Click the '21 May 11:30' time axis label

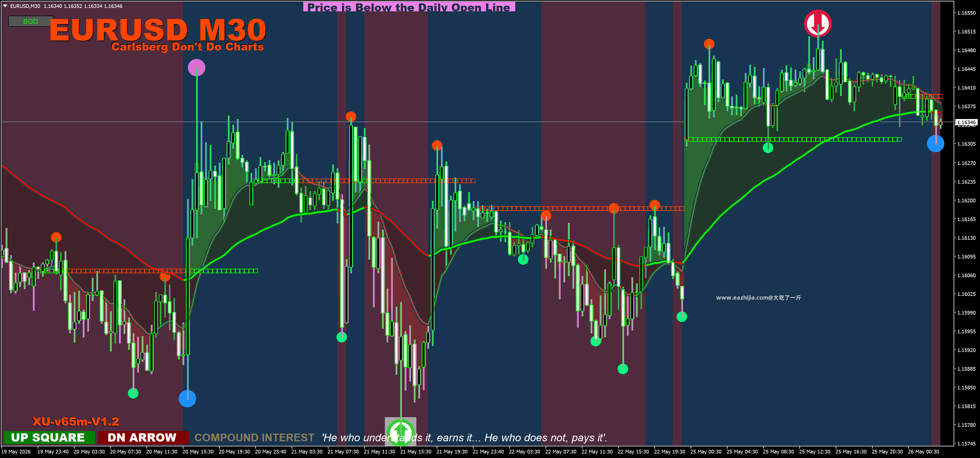(379, 452)
